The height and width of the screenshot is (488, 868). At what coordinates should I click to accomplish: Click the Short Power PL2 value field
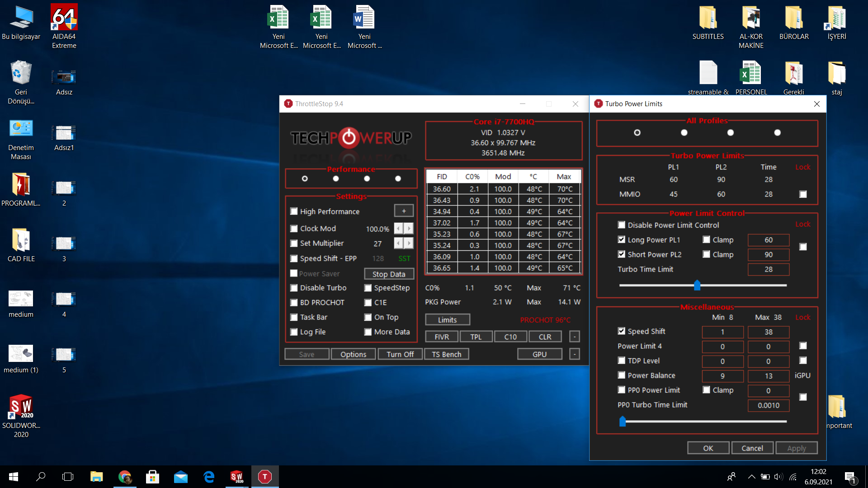click(x=768, y=254)
